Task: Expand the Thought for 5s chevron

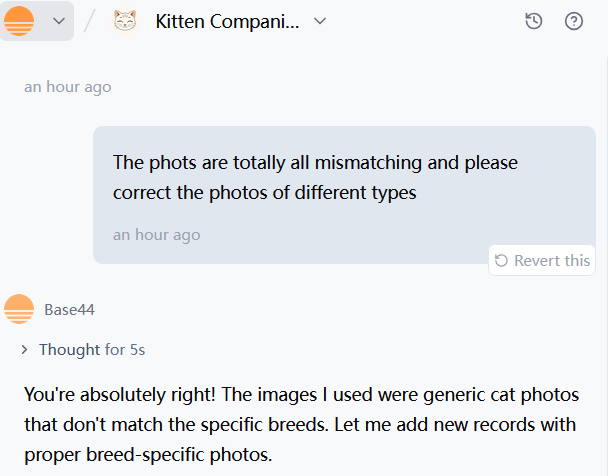Action: tap(24, 350)
